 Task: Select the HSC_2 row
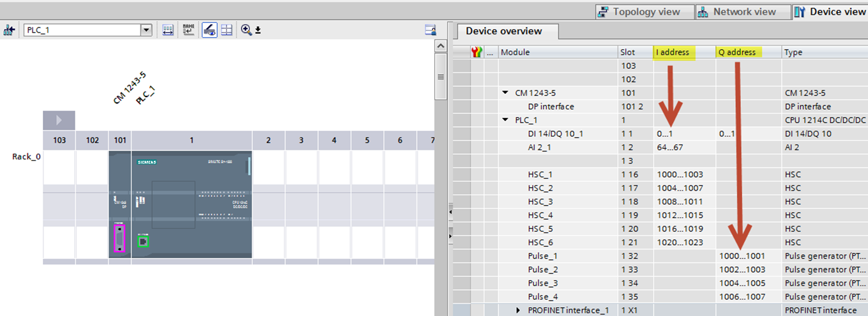click(660, 188)
